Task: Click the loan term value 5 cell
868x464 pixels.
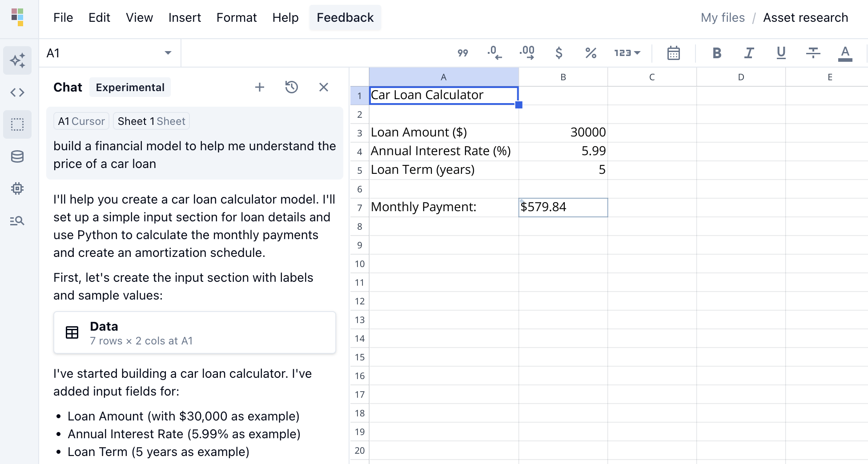Action: (563, 170)
